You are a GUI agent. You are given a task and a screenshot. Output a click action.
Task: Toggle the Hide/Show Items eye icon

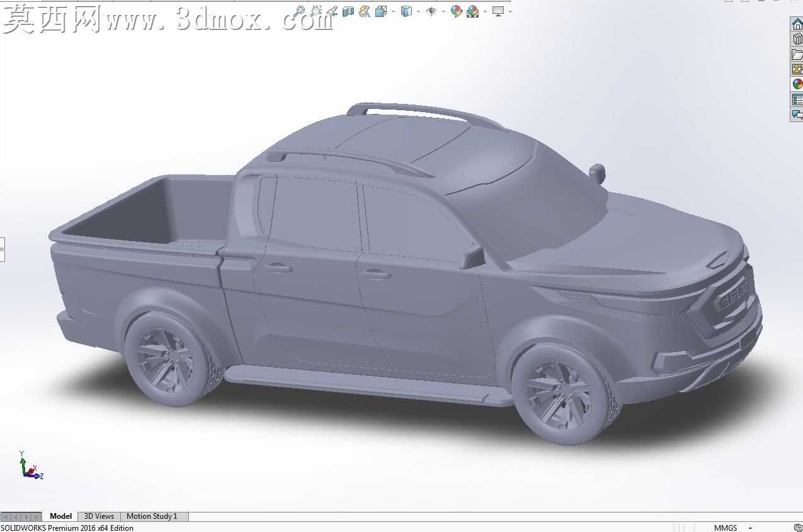pyautogui.click(x=431, y=11)
